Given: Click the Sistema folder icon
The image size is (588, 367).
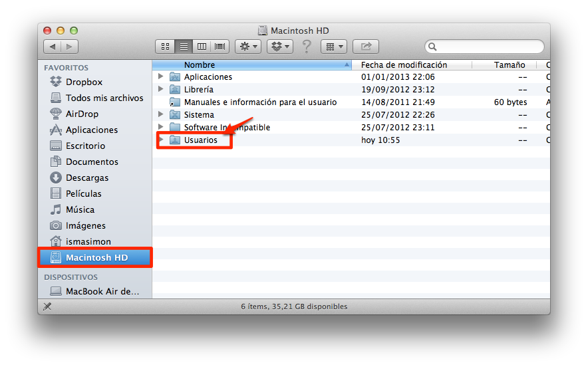Looking at the screenshot, I should [x=175, y=115].
